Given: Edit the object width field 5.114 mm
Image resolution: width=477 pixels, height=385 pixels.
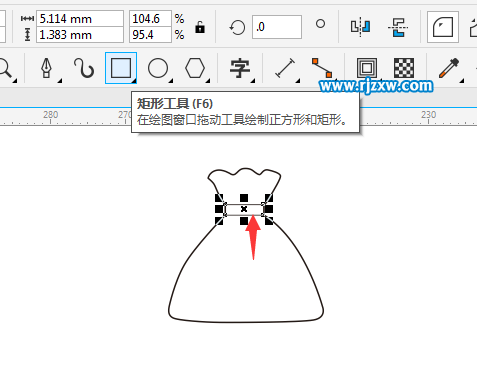Looking at the screenshot, I should click(80, 19).
